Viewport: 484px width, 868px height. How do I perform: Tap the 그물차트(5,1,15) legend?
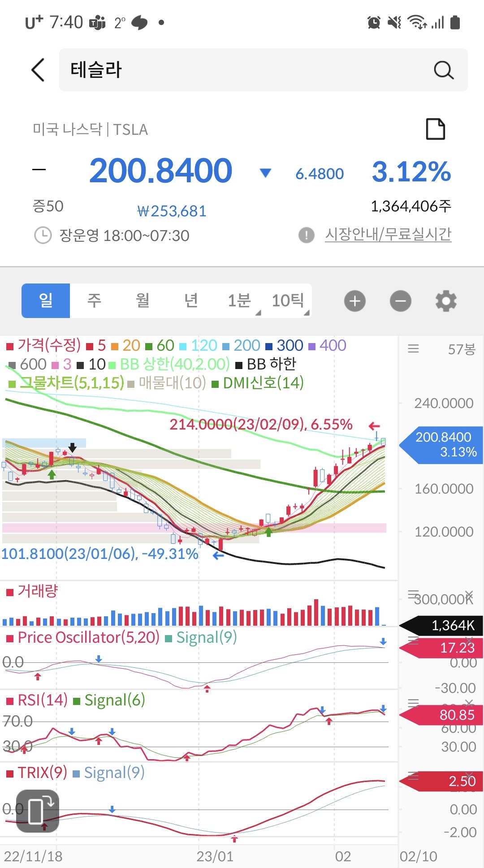[x=66, y=383]
